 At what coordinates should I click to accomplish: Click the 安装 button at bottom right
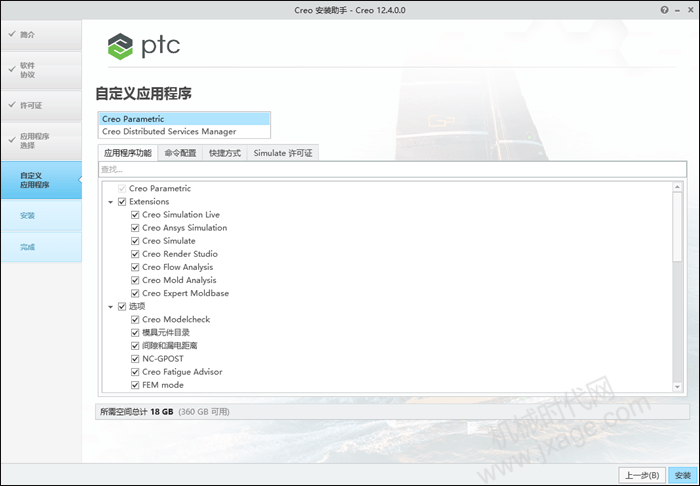pos(683,475)
